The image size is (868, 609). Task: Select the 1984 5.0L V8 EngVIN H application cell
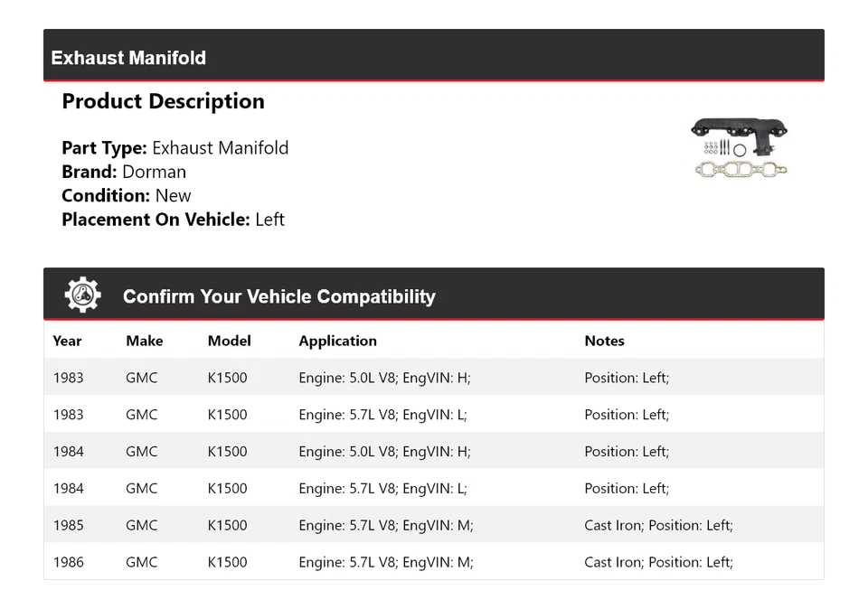(384, 452)
